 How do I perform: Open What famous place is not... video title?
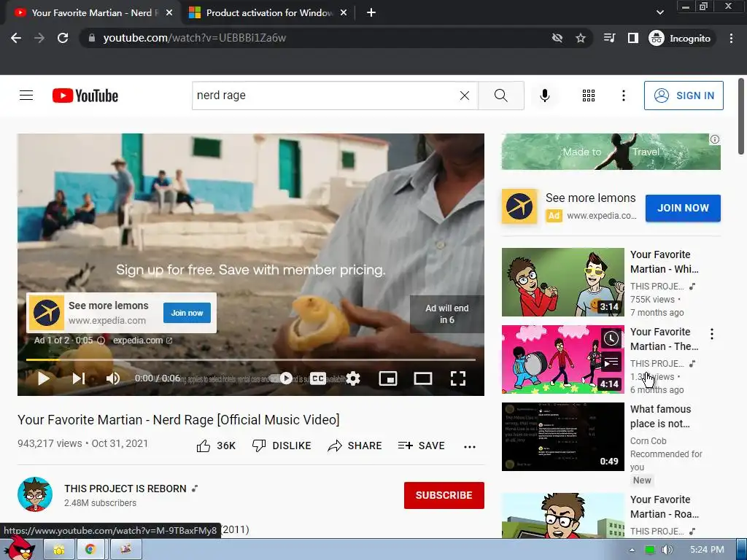660,416
